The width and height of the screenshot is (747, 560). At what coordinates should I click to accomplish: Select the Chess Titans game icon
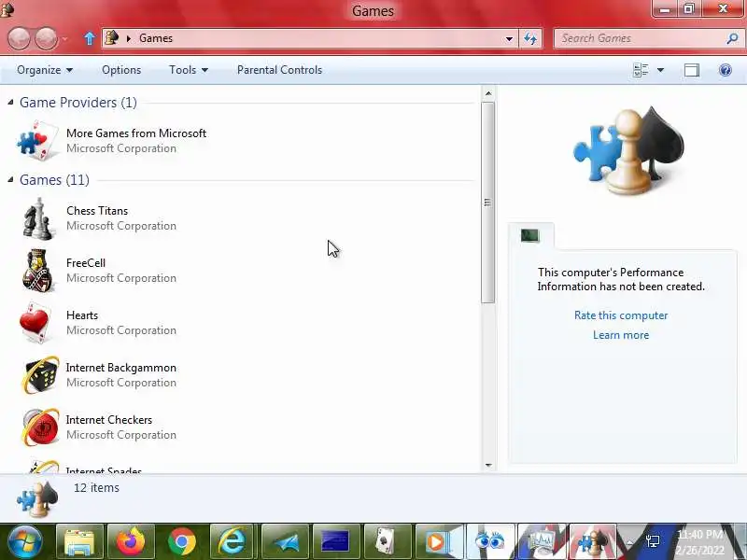38,218
